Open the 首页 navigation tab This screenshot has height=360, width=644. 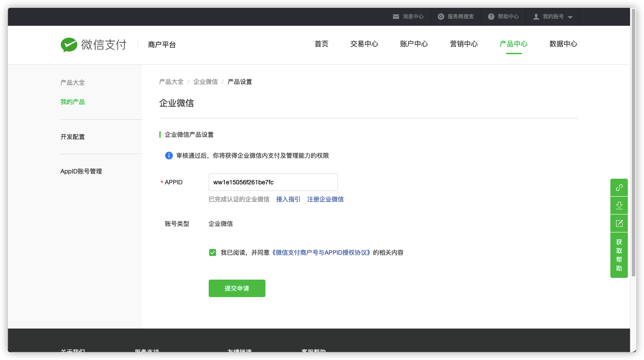[322, 44]
